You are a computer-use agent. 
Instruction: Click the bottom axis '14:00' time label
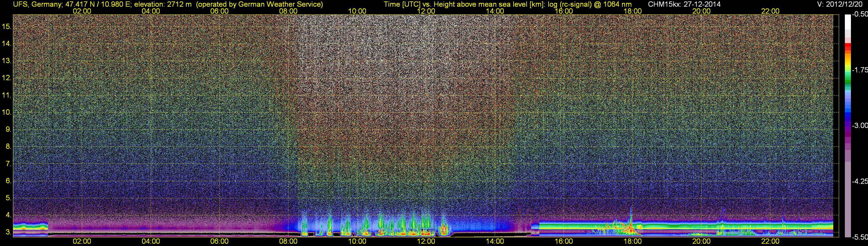click(x=495, y=241)
